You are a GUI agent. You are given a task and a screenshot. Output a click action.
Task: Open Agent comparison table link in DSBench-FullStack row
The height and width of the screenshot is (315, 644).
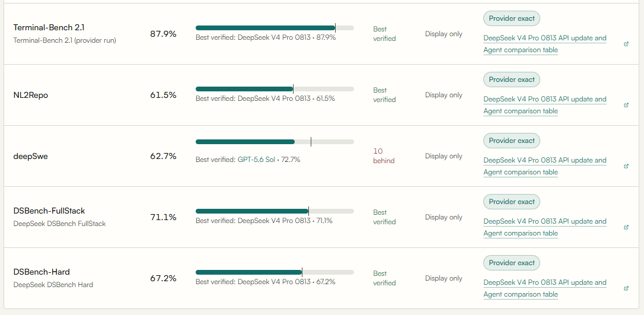click(x=521, y=233)
